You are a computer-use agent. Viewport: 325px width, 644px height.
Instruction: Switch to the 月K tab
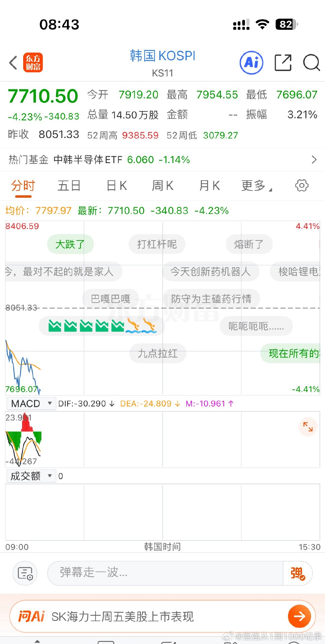209,185
